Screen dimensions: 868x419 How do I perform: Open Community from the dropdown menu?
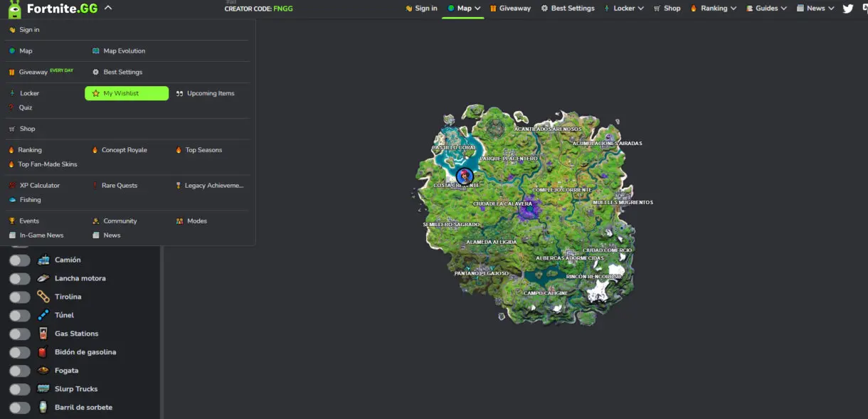pos(115,221)
